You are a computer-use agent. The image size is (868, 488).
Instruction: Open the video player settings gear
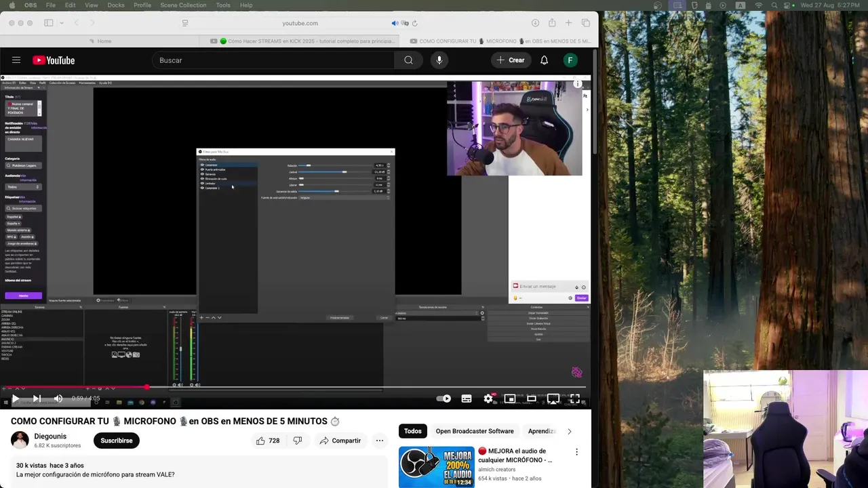pyautogui.click(x=488, y=399)
